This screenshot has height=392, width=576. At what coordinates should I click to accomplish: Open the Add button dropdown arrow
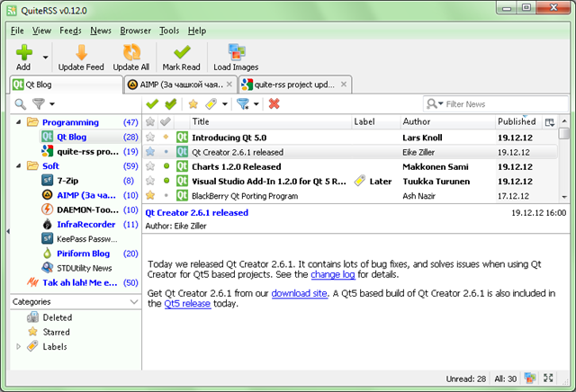[x=46, y=58]
